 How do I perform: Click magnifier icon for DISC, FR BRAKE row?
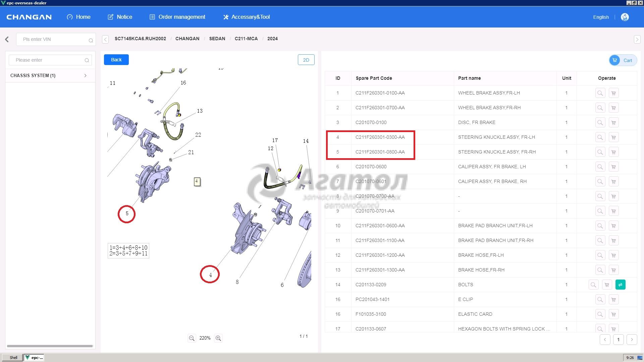[x=600, y=122]
